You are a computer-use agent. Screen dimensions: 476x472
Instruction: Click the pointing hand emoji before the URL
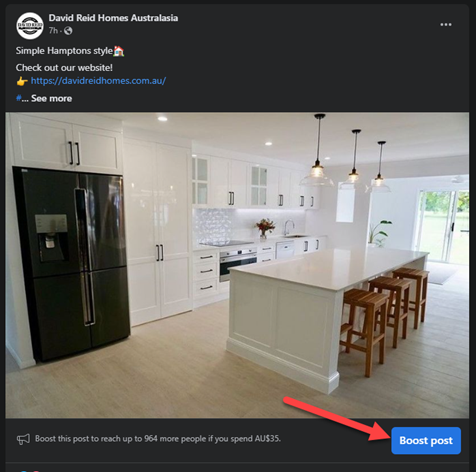tap(22, 81)
